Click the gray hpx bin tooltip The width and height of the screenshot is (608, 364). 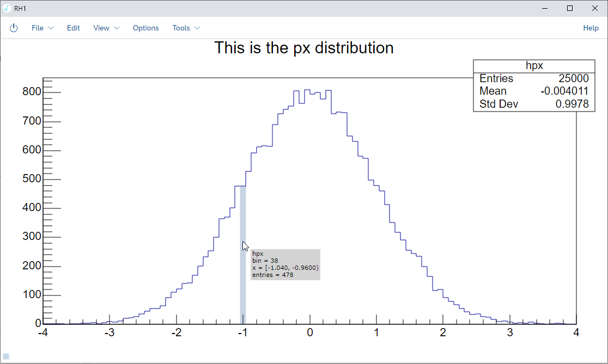click(x=285, y=264)
